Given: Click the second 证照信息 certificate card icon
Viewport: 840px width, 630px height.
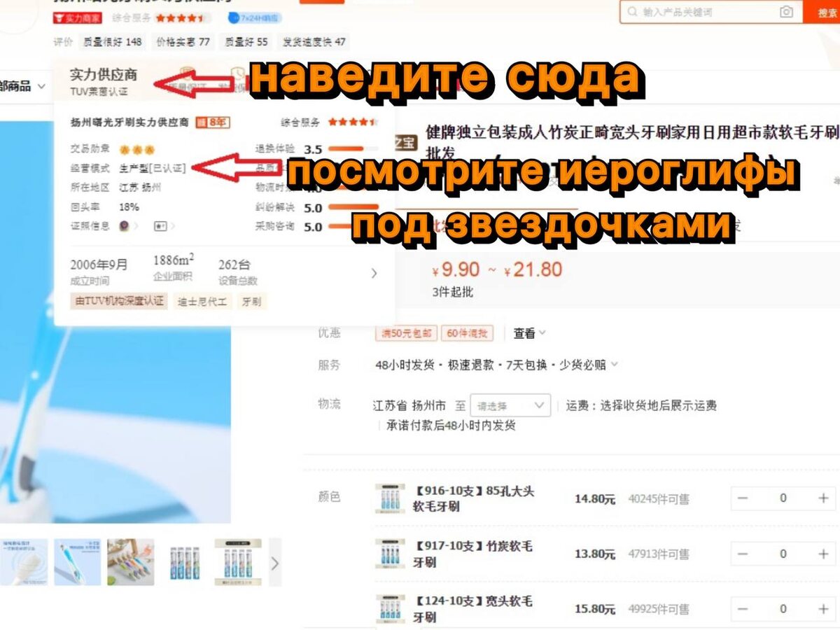Looking at the screenshot, I should (160, 225).
